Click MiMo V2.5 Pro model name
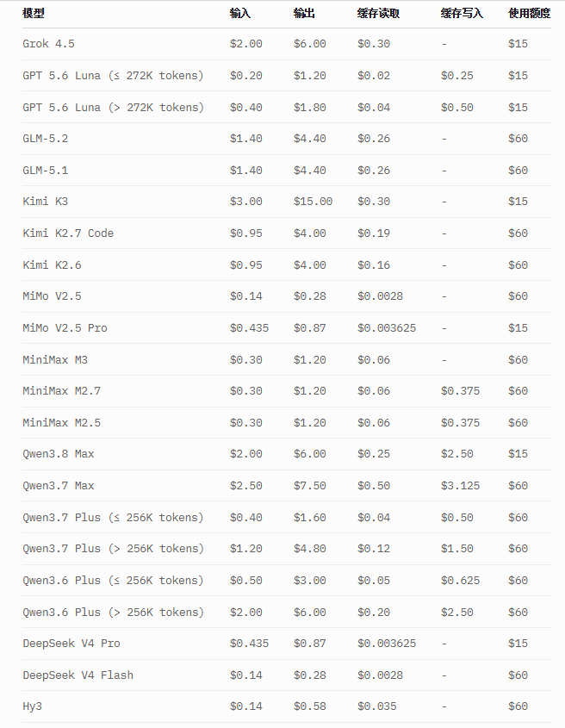The width and height of the screenshot is (565, 728). (65, 327)
